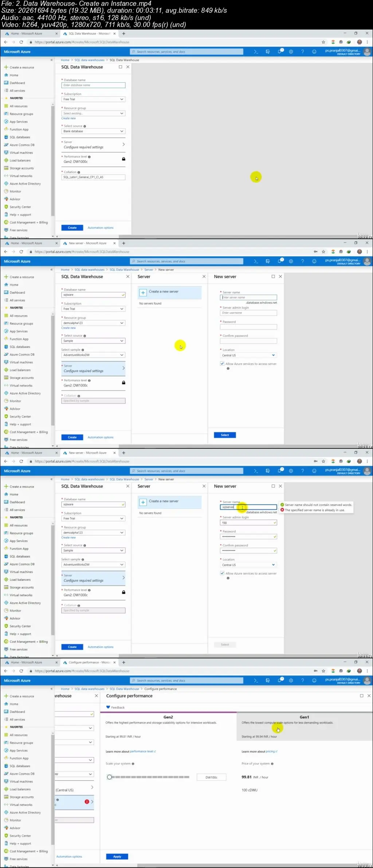Open Load balancers icon in Configure performance window sidebar
The height and width of the screenshot is (868, 373).
pos(6,789)
